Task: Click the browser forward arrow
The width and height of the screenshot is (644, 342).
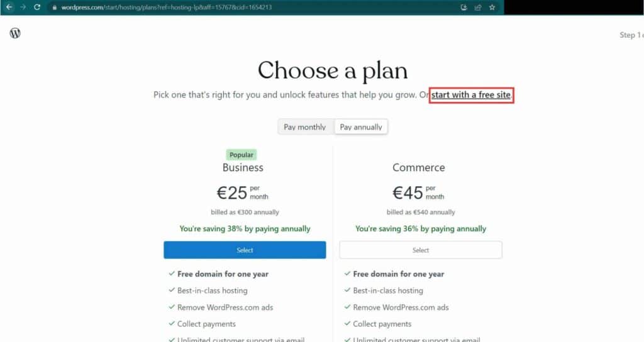Action: click(x=23, y=7)
